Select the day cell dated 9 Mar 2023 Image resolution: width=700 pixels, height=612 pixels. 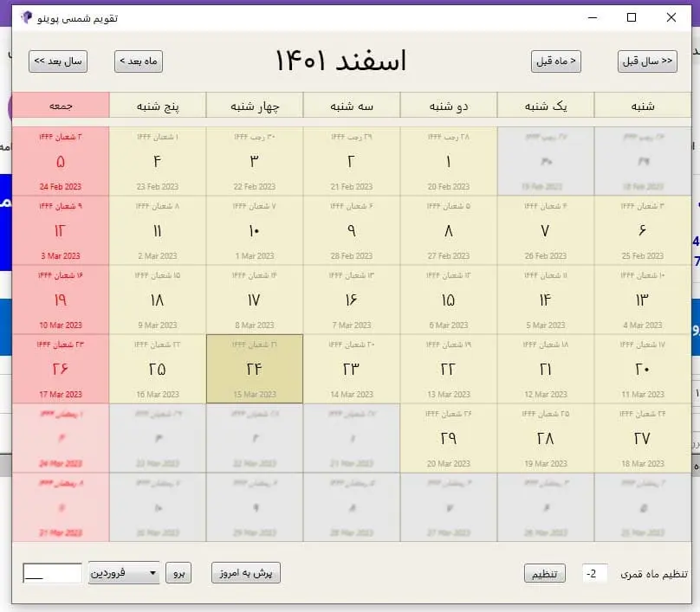point(158,300)
